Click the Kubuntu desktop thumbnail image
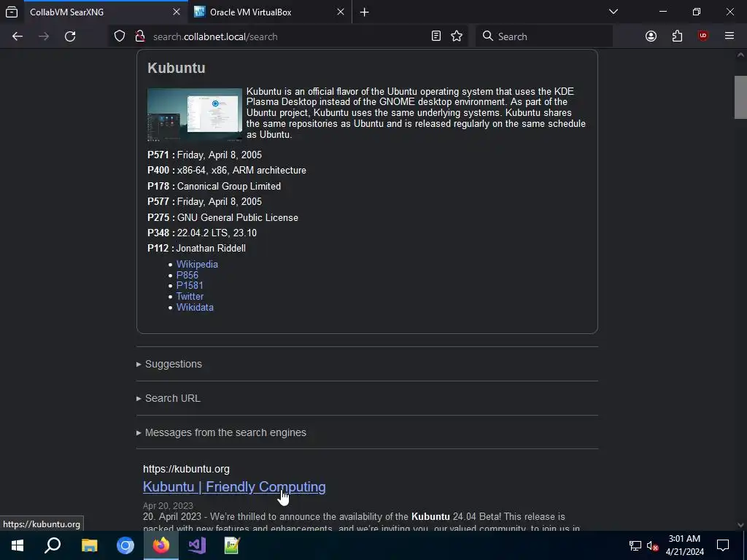The height and width of the screenshot is (560, 747). coord(195,114)
